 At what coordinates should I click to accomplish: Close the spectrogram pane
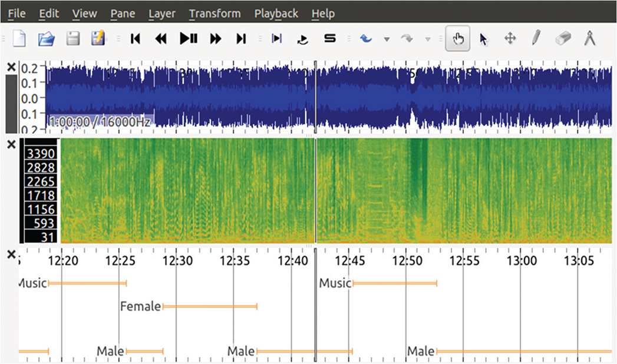[x=11, y=145]
